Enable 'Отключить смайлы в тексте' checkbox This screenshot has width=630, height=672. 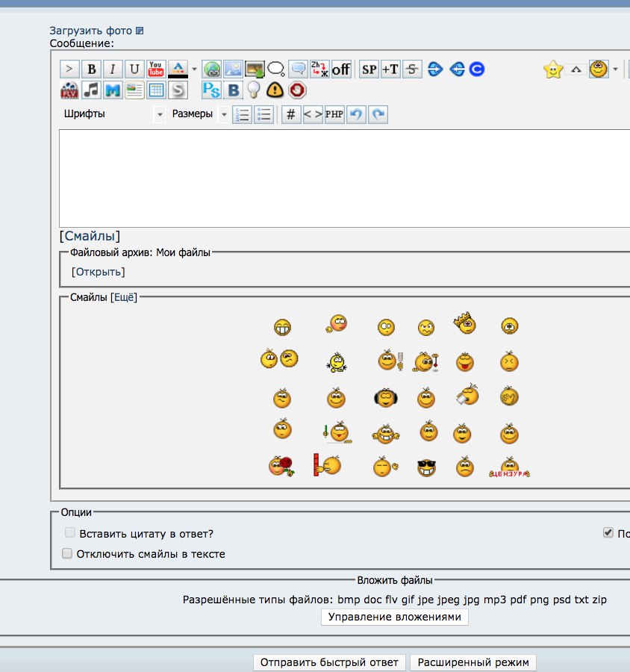pyautogui.click(x=68, y=554)
